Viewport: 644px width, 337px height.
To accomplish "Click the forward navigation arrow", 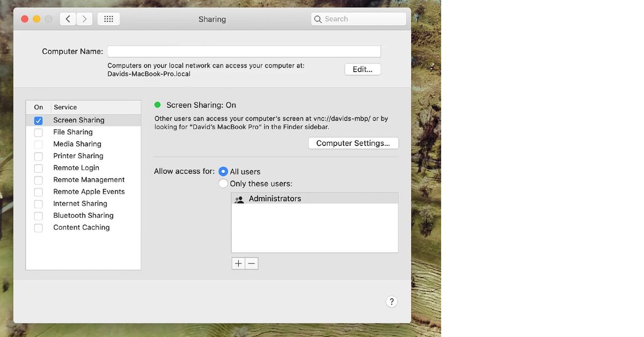I will pyautogui.click(x=84, y=18).
